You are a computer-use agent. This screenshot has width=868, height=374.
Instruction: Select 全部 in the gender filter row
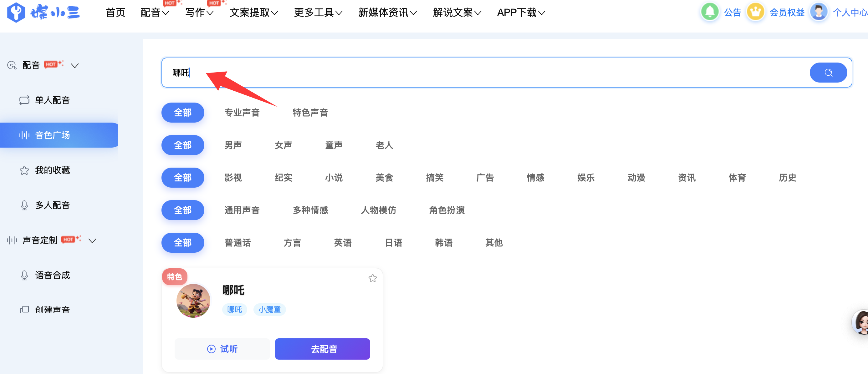(x=183, y=145)
